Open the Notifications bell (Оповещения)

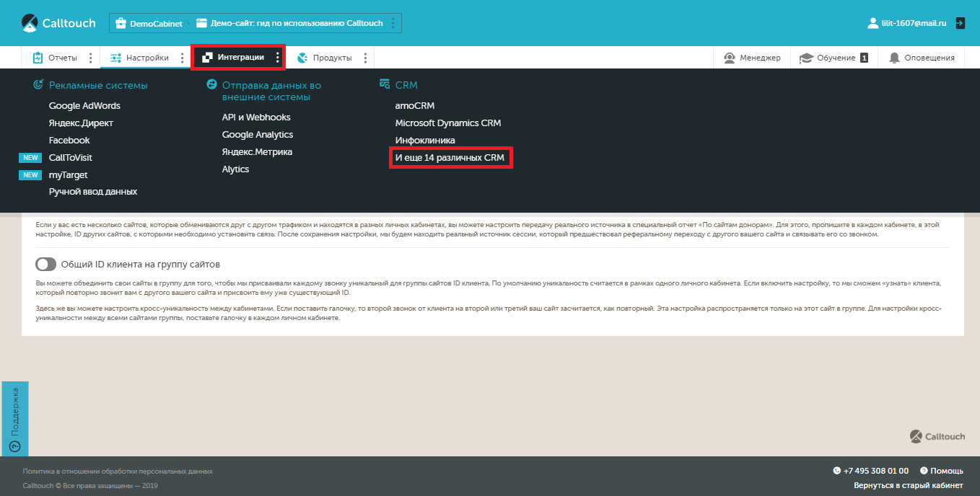coord(894,58)
